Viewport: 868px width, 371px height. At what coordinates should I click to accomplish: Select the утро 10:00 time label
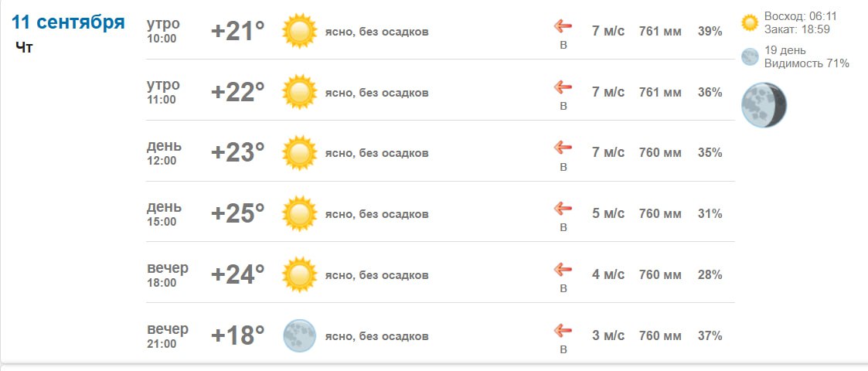(x=163, y=31)
